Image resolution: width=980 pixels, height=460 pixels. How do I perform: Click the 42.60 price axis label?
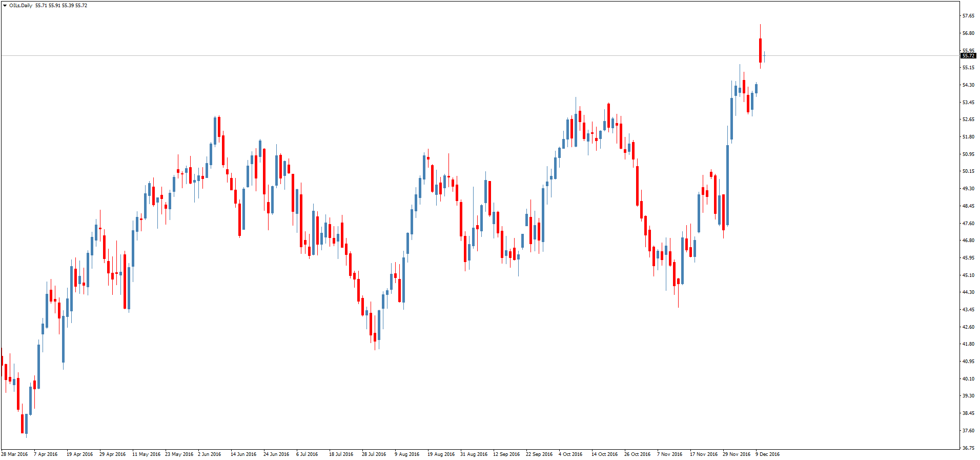(968, 327)
